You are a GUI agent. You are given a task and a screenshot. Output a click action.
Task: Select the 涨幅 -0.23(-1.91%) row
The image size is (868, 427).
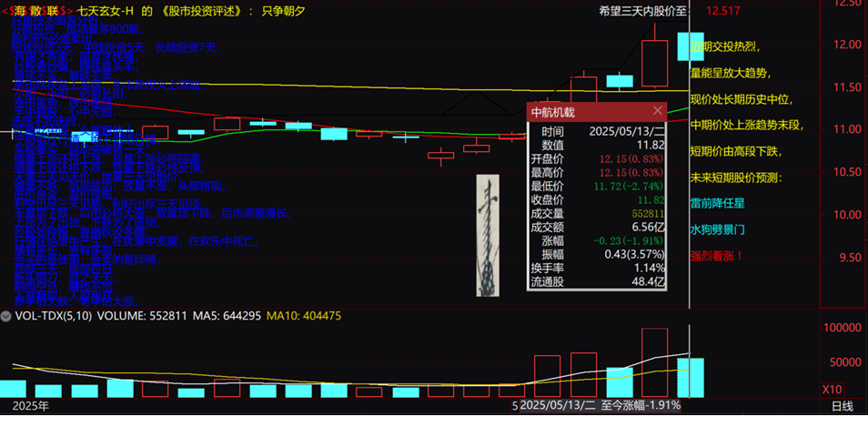597,240
